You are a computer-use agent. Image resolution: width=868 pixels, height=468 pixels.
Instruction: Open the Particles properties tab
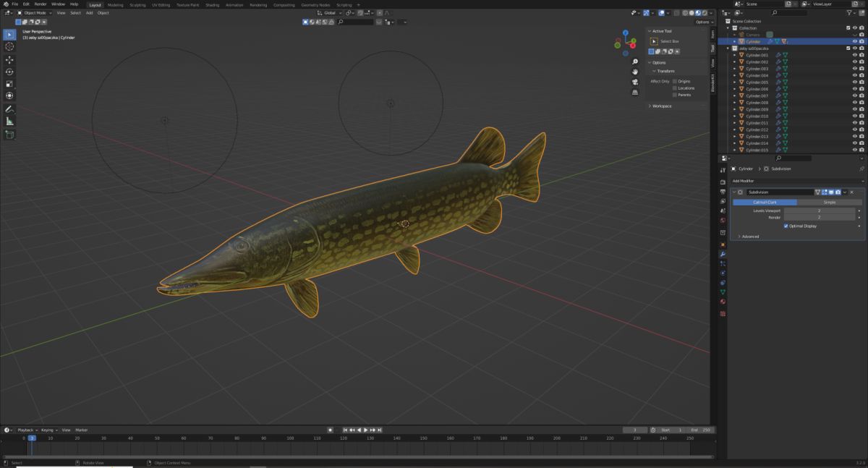(723, 263)
